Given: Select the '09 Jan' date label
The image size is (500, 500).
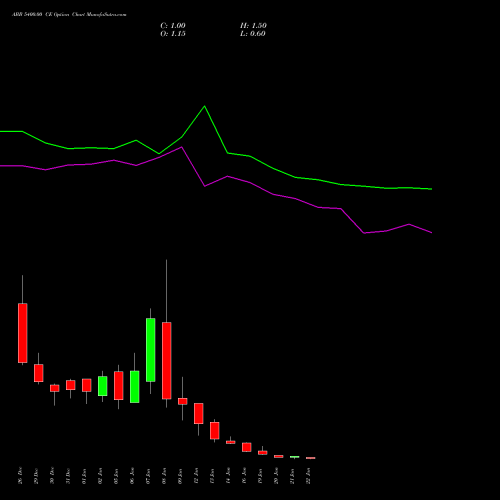Looking at the screenshot, I should 181,476.
